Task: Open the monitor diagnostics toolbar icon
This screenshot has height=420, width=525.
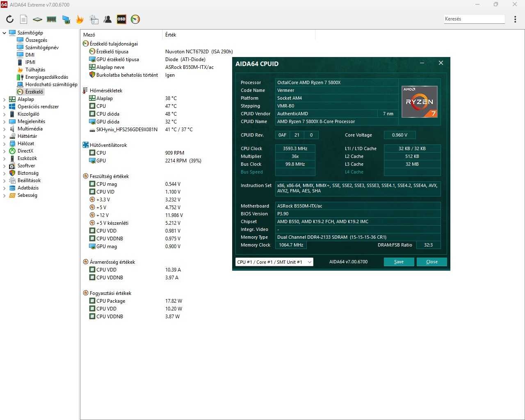Action: 66,19
